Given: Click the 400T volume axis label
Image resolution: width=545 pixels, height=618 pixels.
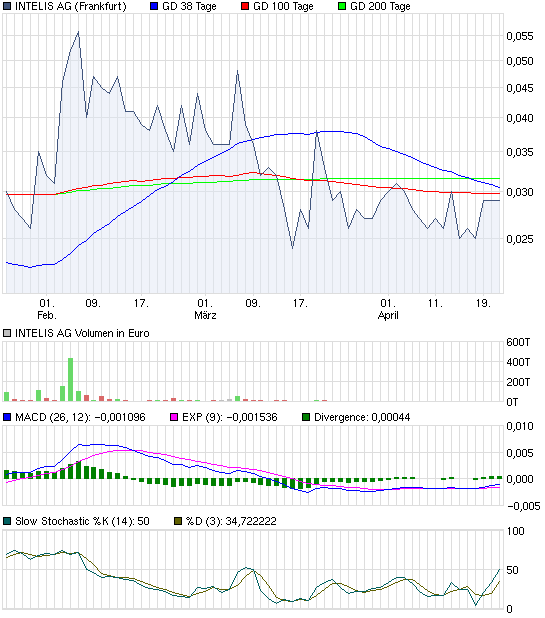Looking at the screenshot, I should (518, 362).
